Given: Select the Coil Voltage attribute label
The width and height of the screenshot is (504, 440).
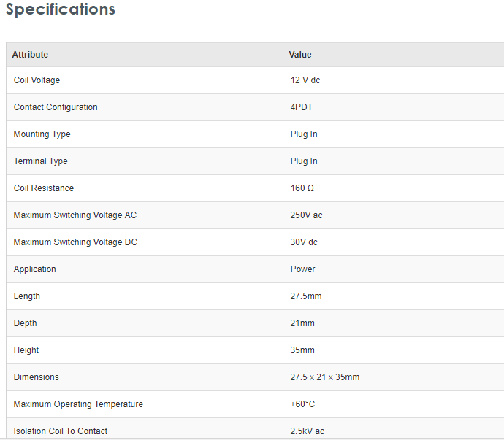Looking at the screenshot, I should pos(37,80).
